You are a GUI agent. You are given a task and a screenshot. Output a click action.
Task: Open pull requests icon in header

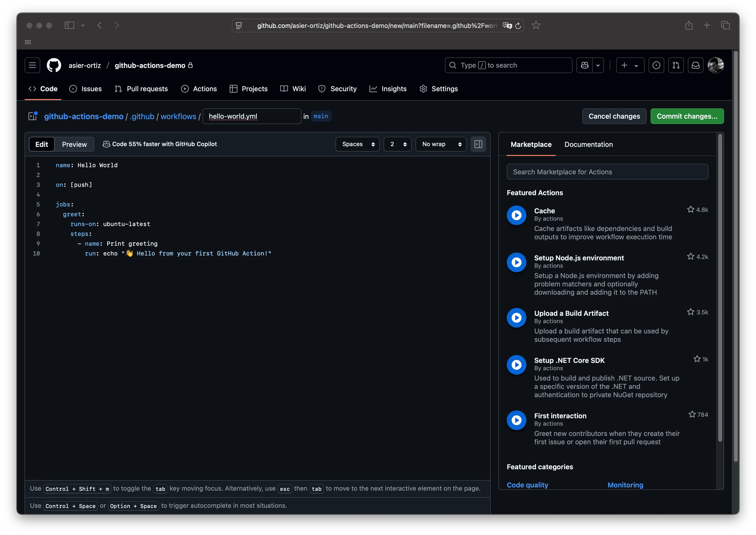(676, 65)
